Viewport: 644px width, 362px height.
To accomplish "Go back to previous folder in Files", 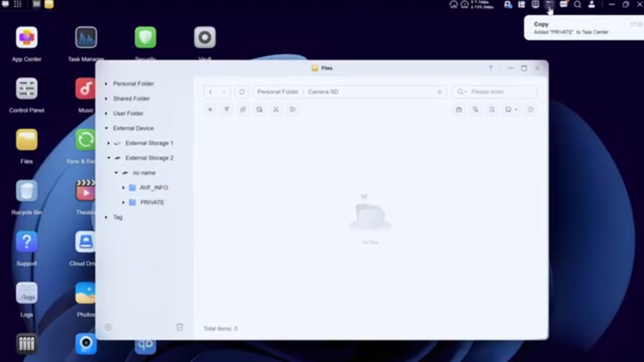I will pos(210,92).
